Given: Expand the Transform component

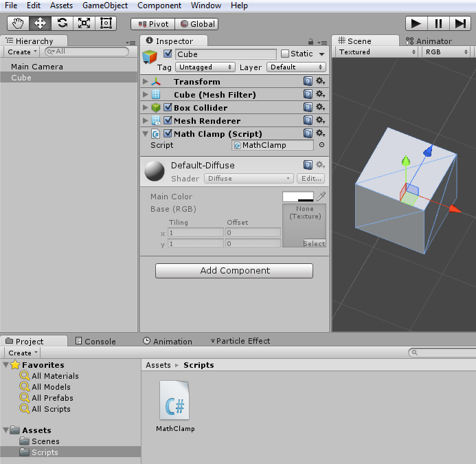Looking at the screenshot, I should coord(146,81).
